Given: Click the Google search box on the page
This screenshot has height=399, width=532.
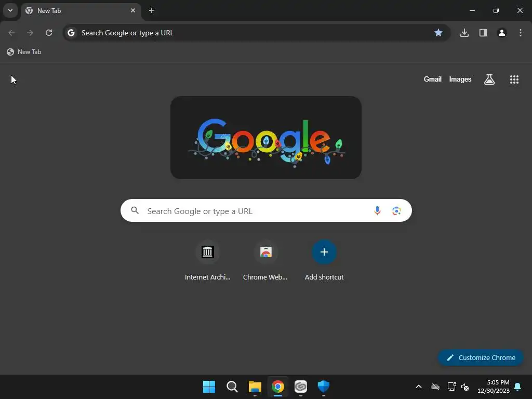Looking at the screenshot, I should click(266, 211).
